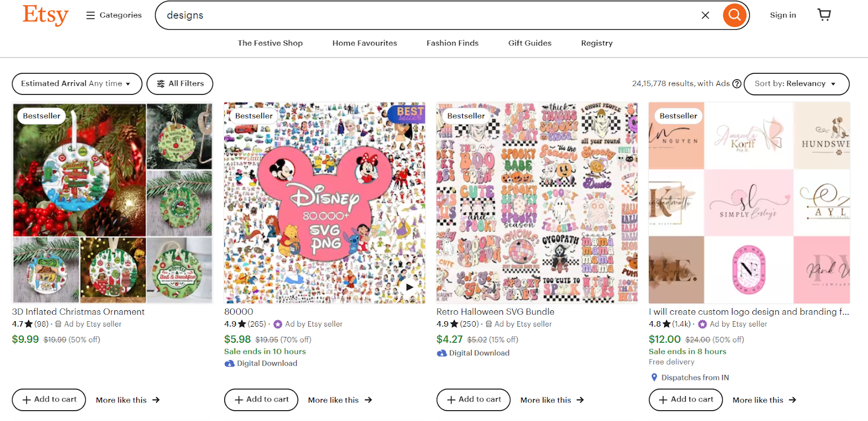
Task: Select Home Favourites in navigation
Action: coord(365,43)
